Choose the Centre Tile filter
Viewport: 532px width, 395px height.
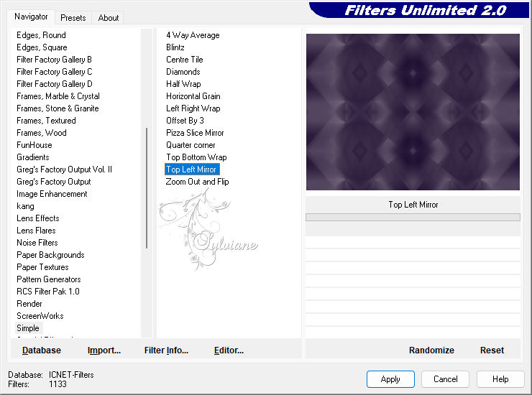[185, 60]
